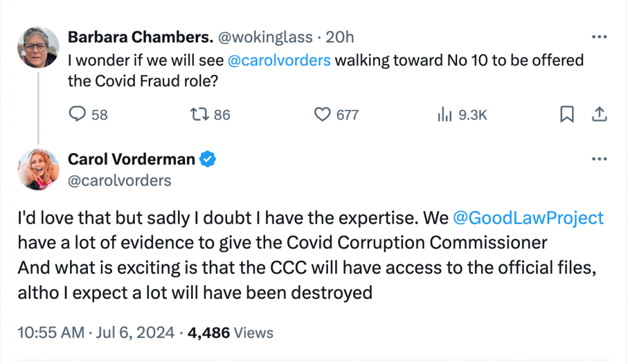
Task: Share Barbara's tweet via share icon
Action: click(x=599, y=114)
